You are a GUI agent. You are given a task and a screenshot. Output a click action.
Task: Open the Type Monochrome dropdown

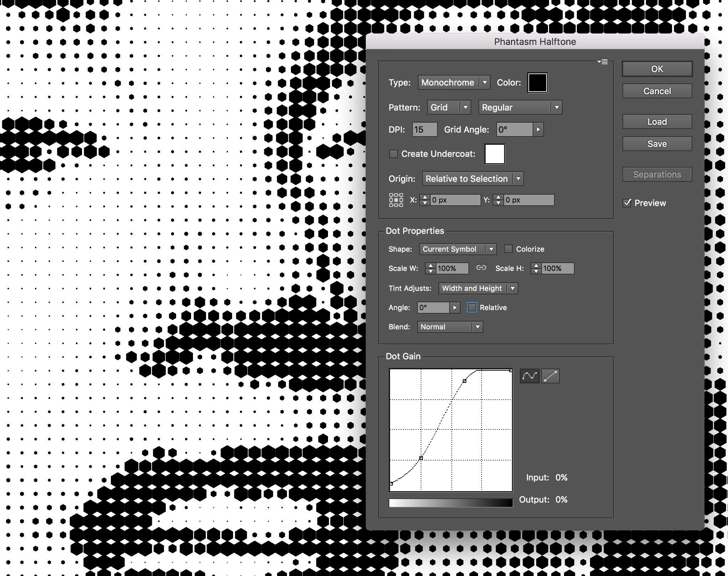click(453, 83)
